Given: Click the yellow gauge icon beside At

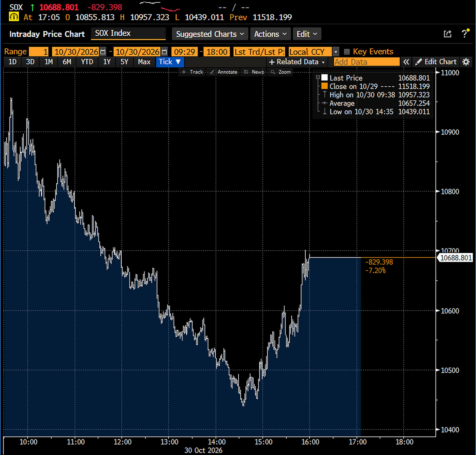Looking at the screenshot, I should (14, 17).
